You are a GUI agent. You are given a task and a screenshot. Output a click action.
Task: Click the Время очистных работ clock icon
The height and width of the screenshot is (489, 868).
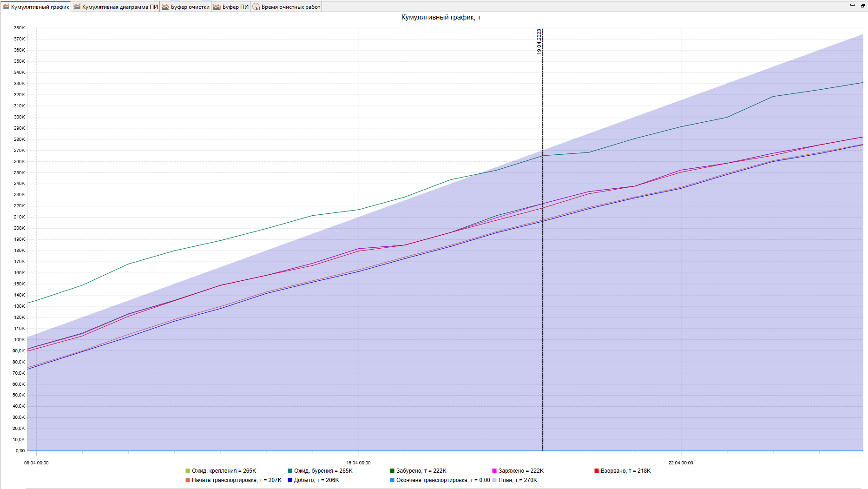click(256, 7)
